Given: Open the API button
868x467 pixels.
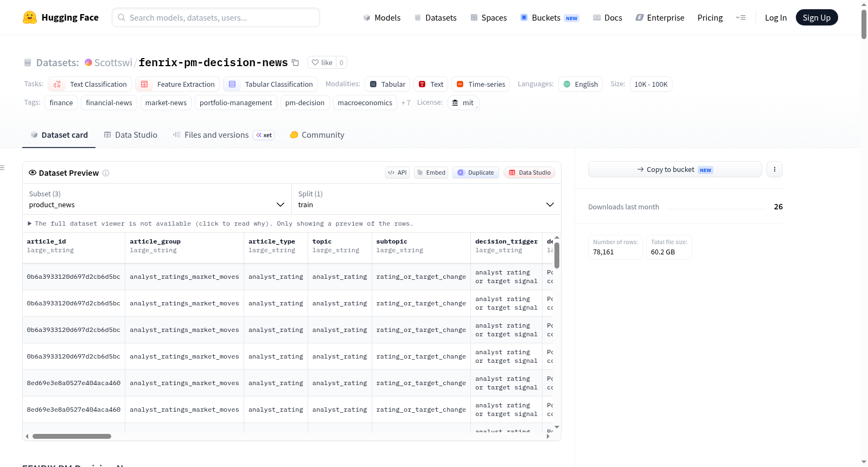Looking at the screenshot, I should coord(397,172).
